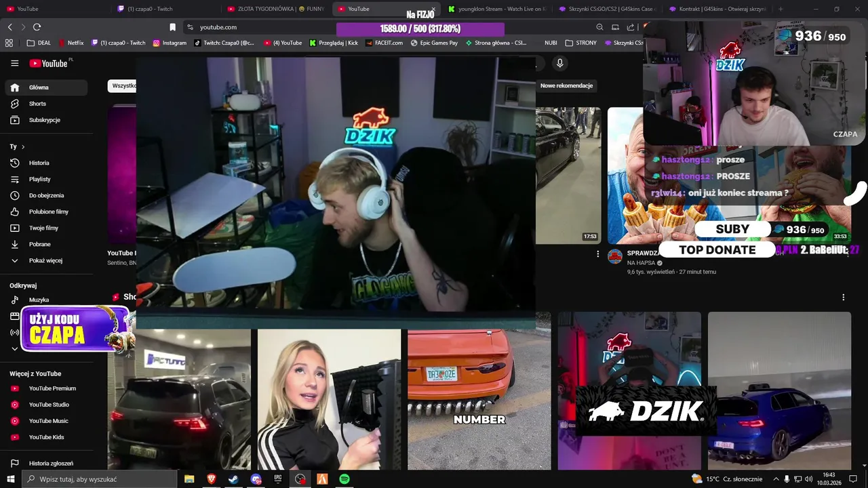Expand the Ty section chevron
This screenshot has width=868, height=488.
23,146
